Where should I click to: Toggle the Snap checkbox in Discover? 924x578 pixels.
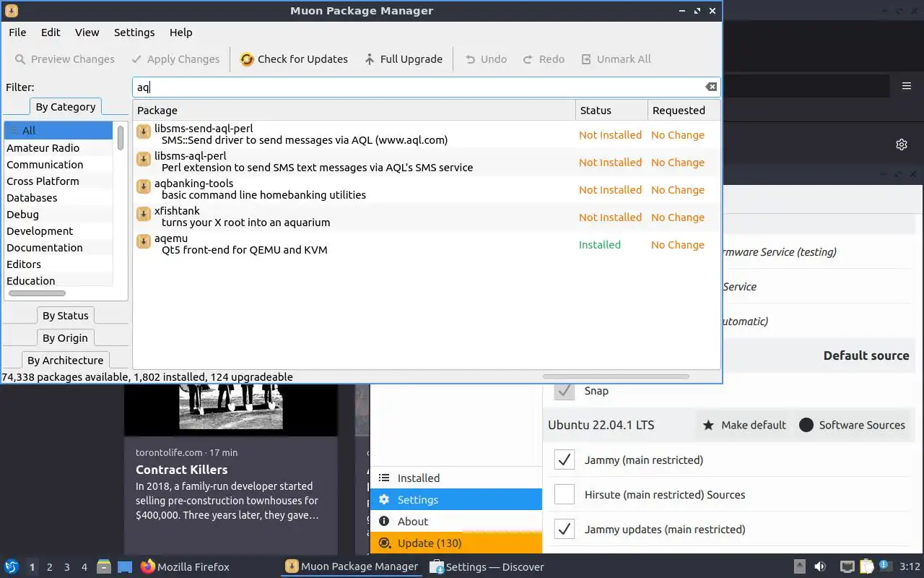tap(565, 390)
